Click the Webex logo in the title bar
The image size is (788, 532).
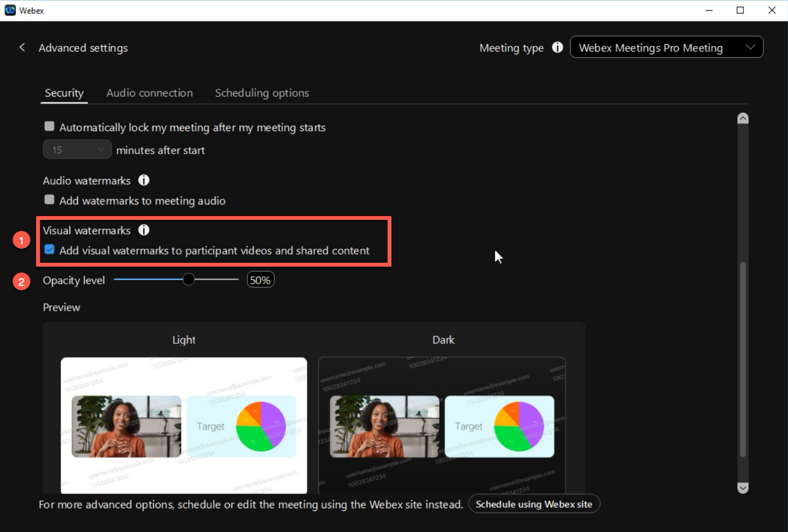(10, 10)
